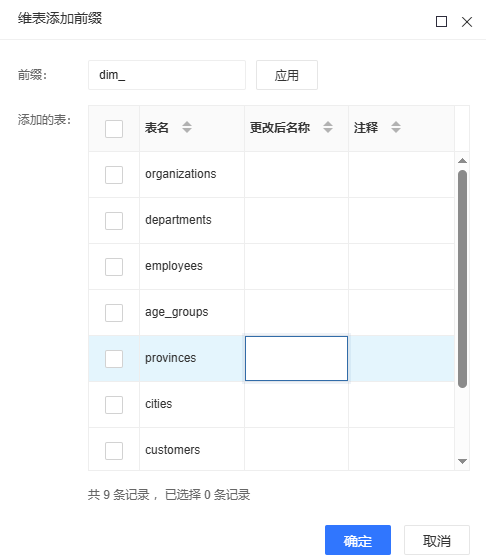Viewport: 486px width, 560px height.
Task: Sort by 表名 column sort icon
Action: pos(187,127)
